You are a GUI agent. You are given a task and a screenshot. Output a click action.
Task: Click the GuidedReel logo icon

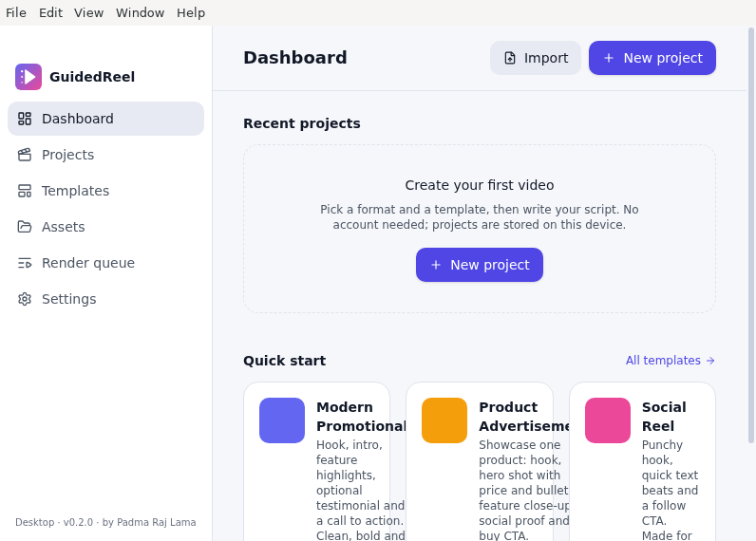(28, 77)
